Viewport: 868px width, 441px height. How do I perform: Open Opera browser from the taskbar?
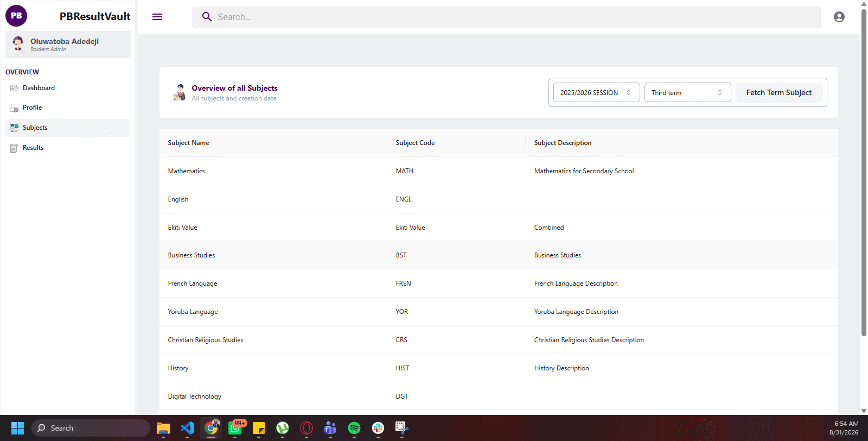point(307,428)
